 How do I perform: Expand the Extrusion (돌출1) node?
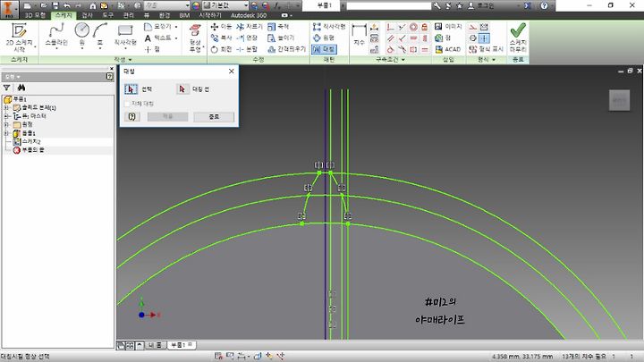(x=6, y=133)
